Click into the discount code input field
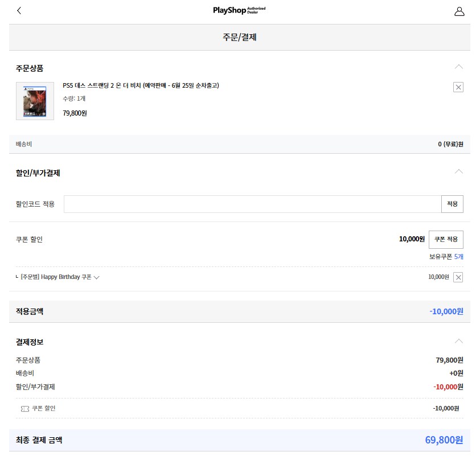Image resolution: width=476 pixels, height=460 pixels. click(251, 204)
